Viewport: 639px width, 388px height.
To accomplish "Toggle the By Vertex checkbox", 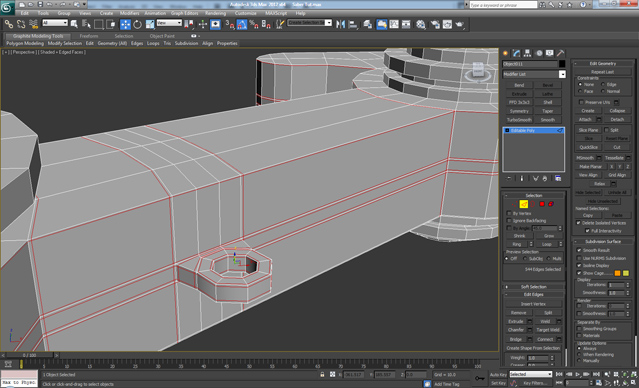I will 509,213.
